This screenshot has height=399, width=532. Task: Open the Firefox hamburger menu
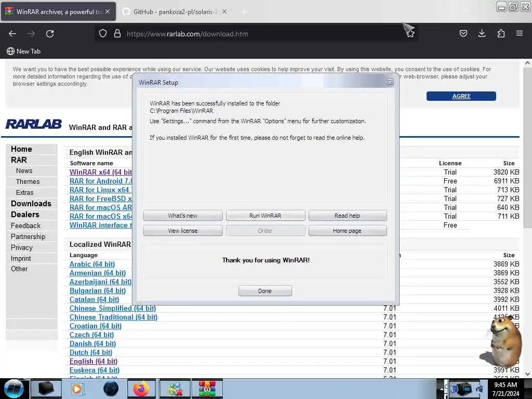click(520, 33)
